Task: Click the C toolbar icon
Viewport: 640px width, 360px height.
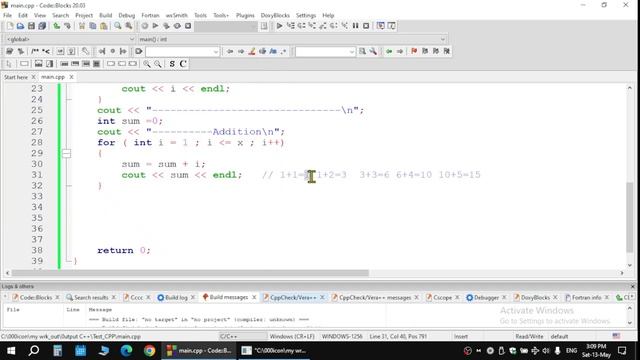Action: (x=183, y=64)
